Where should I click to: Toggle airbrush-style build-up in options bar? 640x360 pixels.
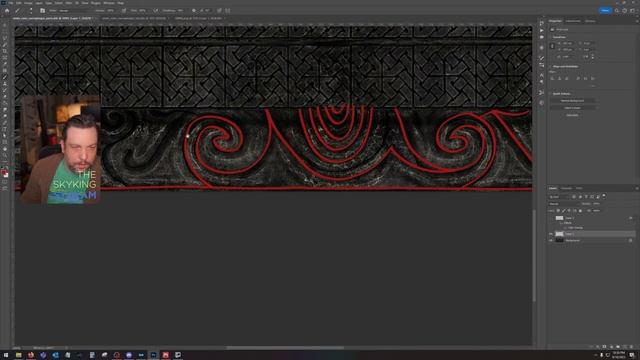[156, 11]
